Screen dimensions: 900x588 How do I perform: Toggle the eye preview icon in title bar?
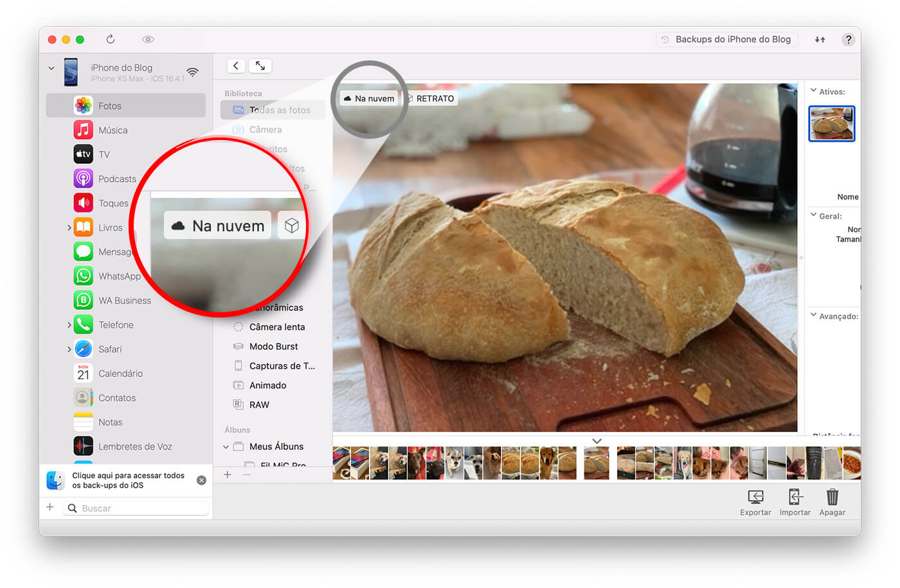point(148,39)
